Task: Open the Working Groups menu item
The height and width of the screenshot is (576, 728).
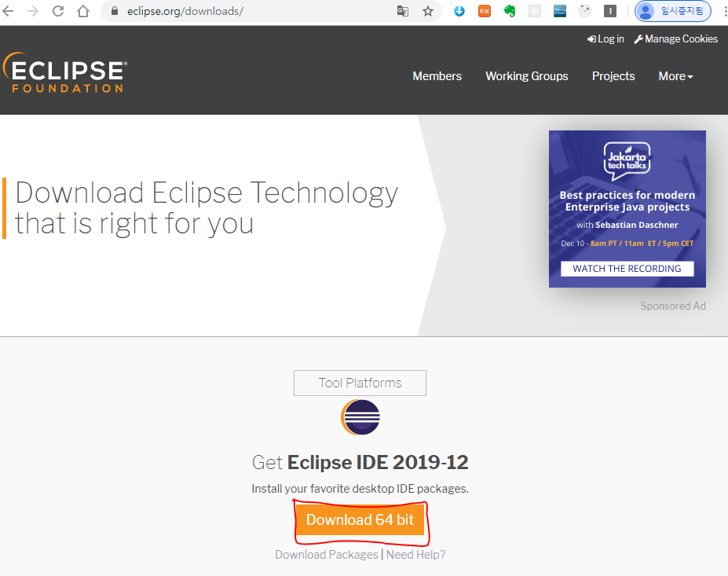Action: [x=526, y=76]
